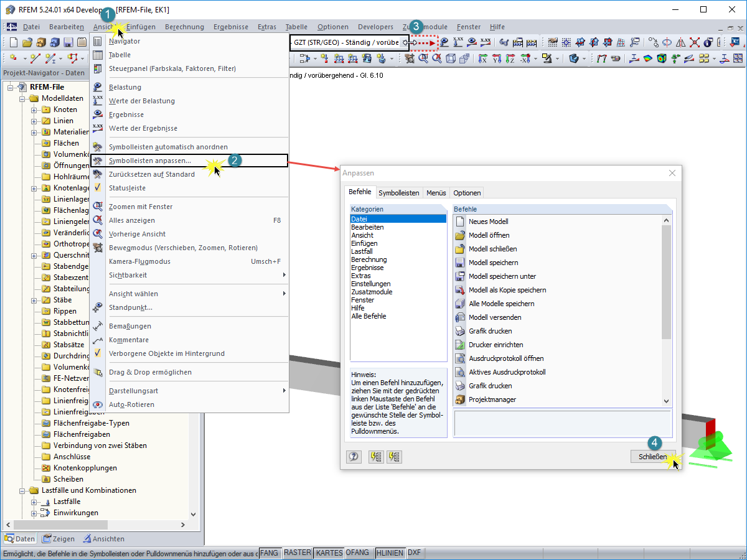Switch to Symbolleisten tab in Anpassen dialog
Image resolution: width=747 pixels, height=560 pixels.
point(399,193)
